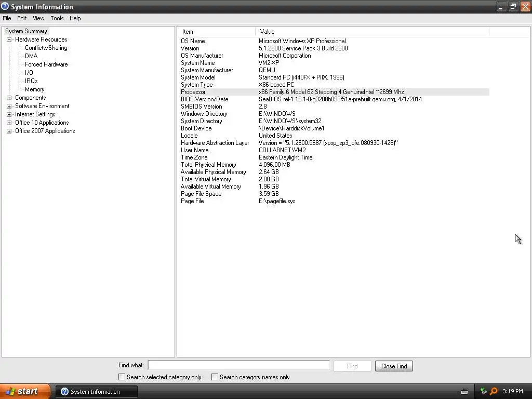
Task: Select the BIOS Version/Date row
Action: click(x=334, y=99)
